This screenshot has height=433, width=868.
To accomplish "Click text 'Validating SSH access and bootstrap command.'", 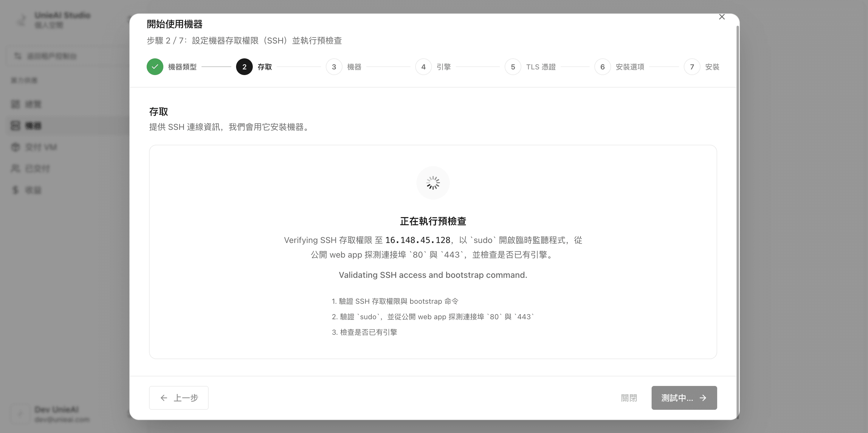I will (433, 275).
